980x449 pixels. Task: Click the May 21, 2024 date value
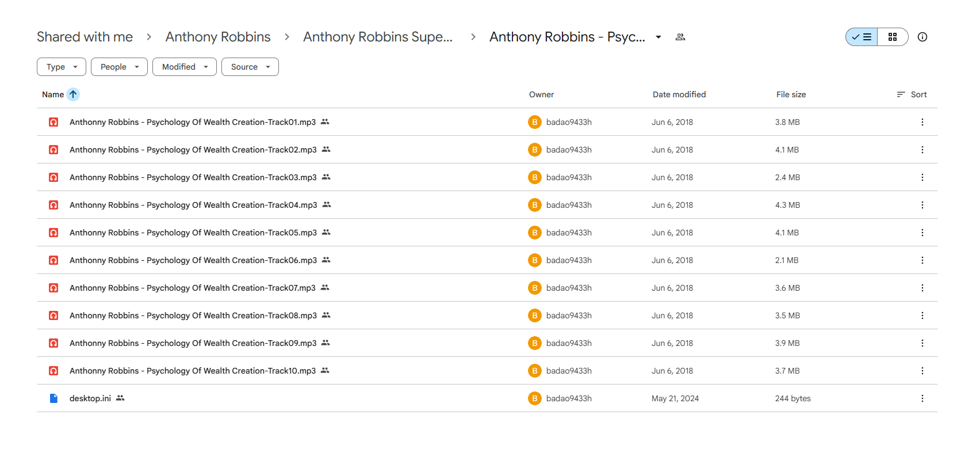click(675, 398)
